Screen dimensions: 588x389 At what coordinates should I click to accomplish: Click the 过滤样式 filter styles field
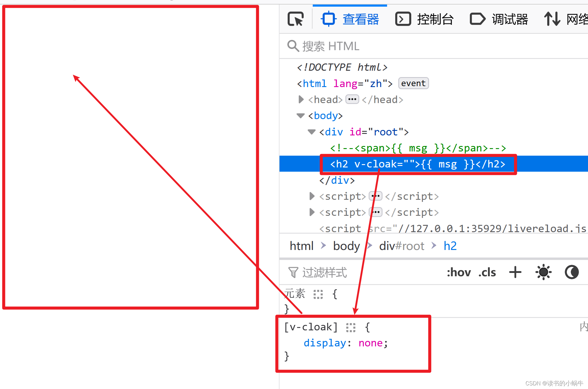pyautogui.click(x=325, y=272)
